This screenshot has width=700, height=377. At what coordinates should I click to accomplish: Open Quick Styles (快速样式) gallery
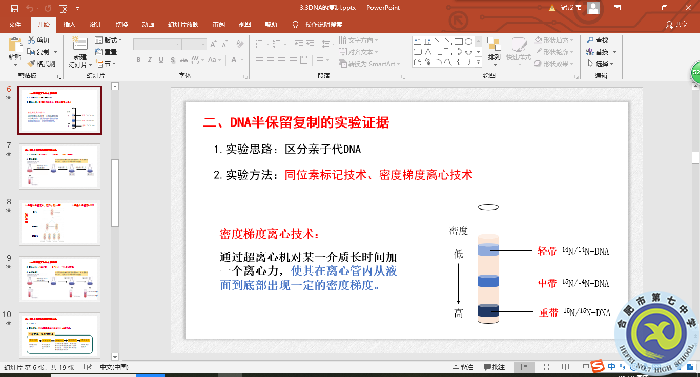[x=518, y=52]
